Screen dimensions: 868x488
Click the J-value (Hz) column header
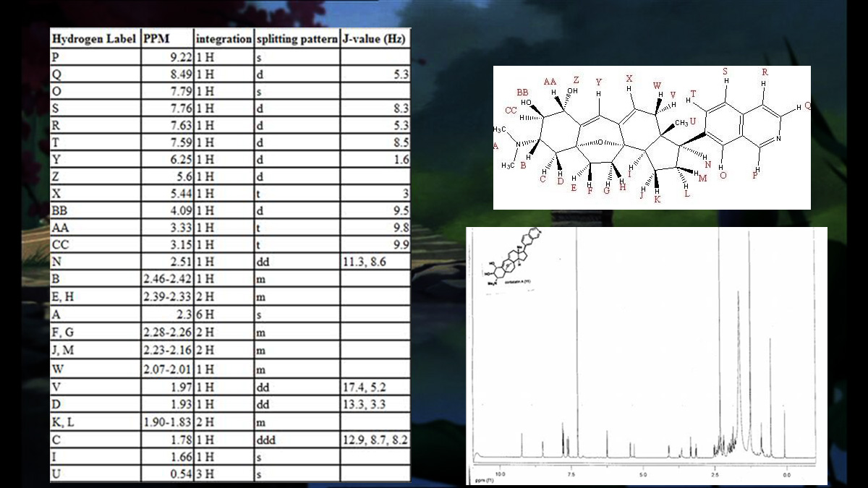pos(375,38)
